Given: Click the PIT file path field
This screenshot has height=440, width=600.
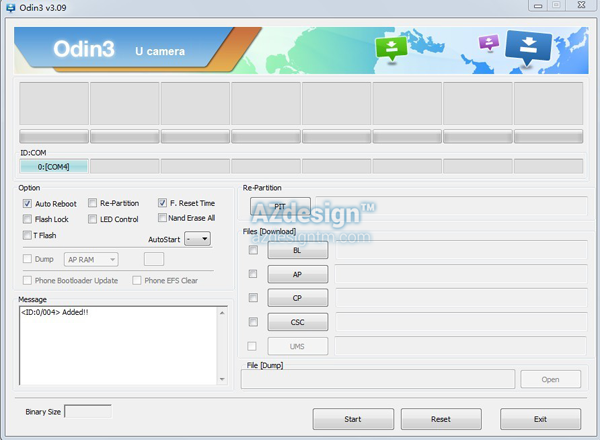Looking at the screenshot, I should [x=452, y=206].
